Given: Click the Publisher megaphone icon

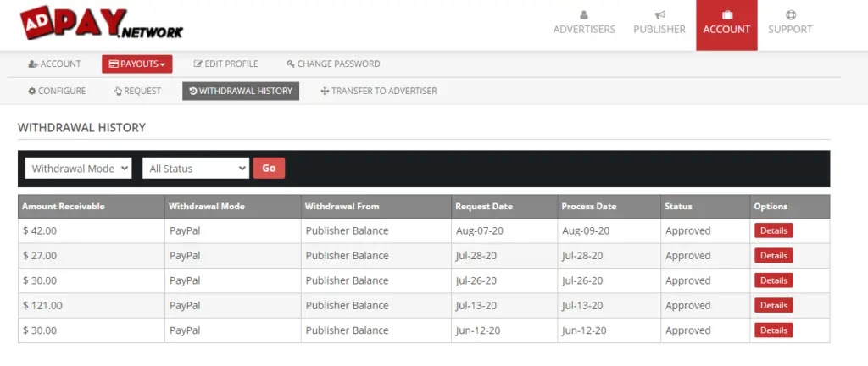Looking at the screenshot, I should click(659, 14).
